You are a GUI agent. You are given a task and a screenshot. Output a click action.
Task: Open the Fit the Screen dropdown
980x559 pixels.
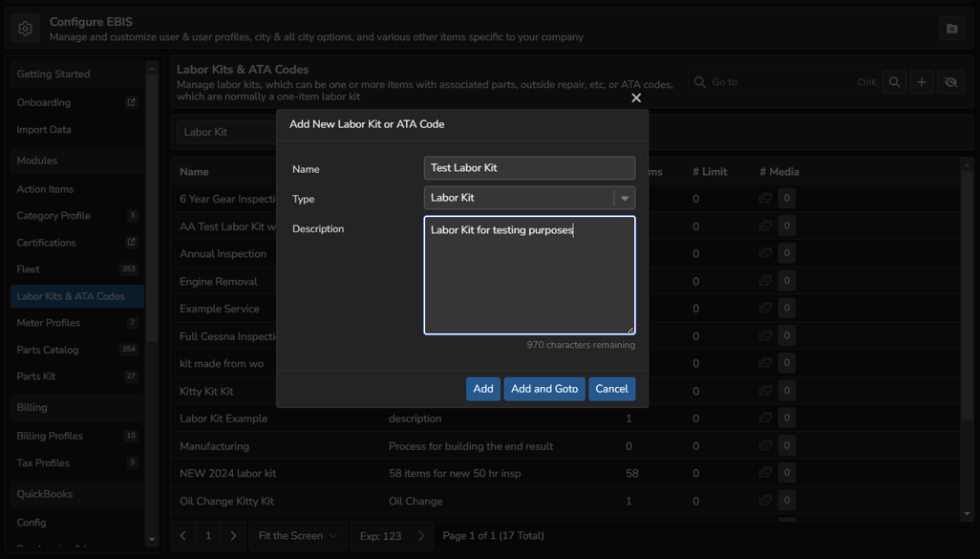[297, 536]
